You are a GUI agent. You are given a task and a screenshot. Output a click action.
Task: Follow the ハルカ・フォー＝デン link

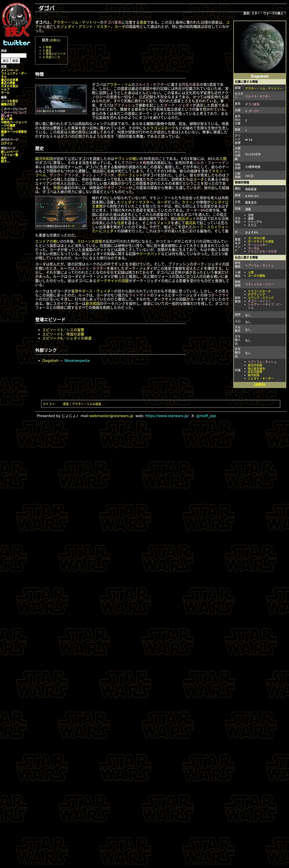[x=211, y=162]
